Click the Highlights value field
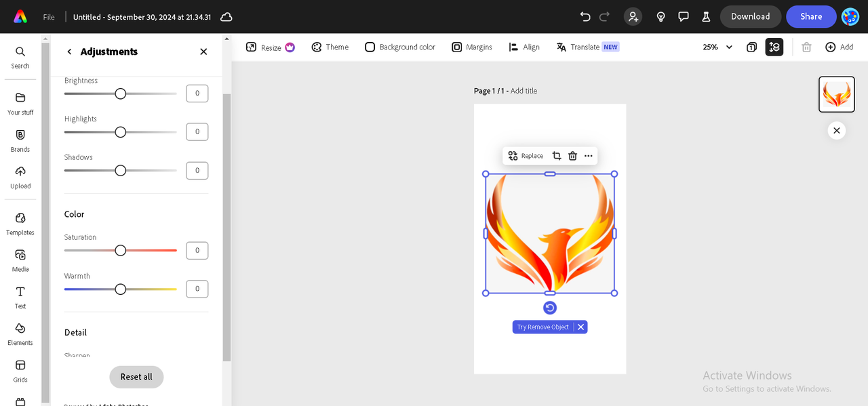This screenshot has height=406, width=868. coord(197,131)
